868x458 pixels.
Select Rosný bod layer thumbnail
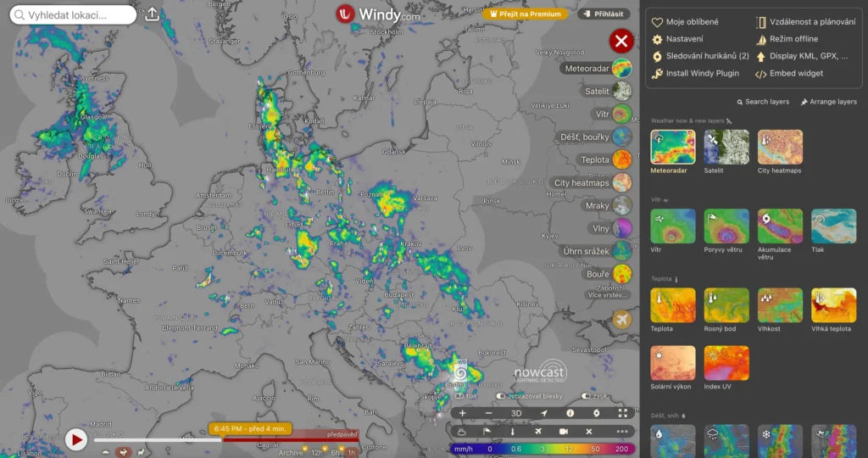click(726, 305)
